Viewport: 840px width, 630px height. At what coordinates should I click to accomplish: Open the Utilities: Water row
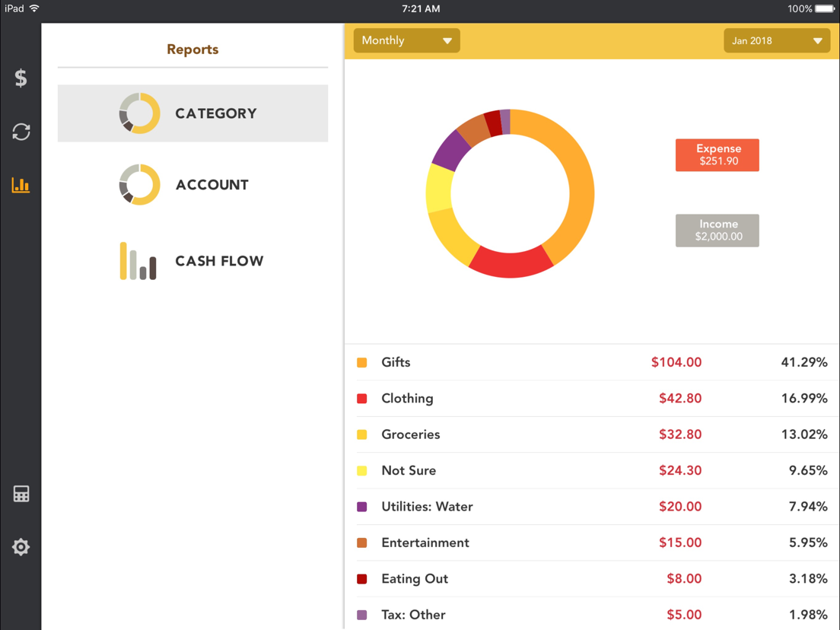point(592,507)
